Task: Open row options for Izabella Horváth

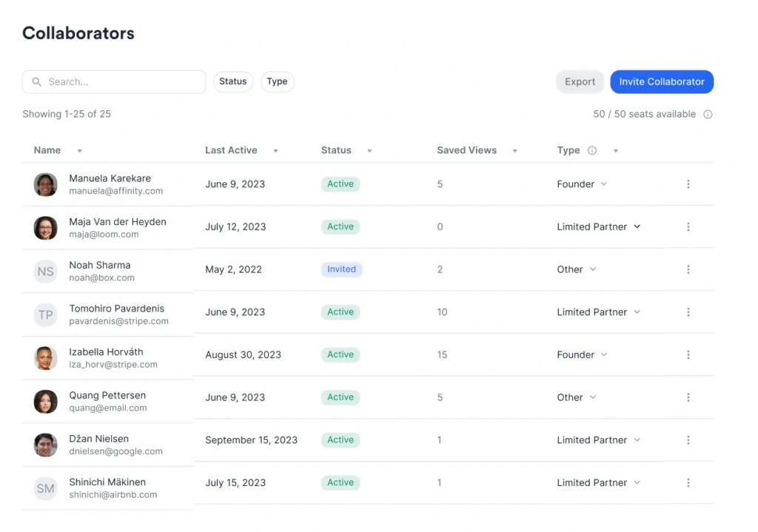Action: pos(688,355)
